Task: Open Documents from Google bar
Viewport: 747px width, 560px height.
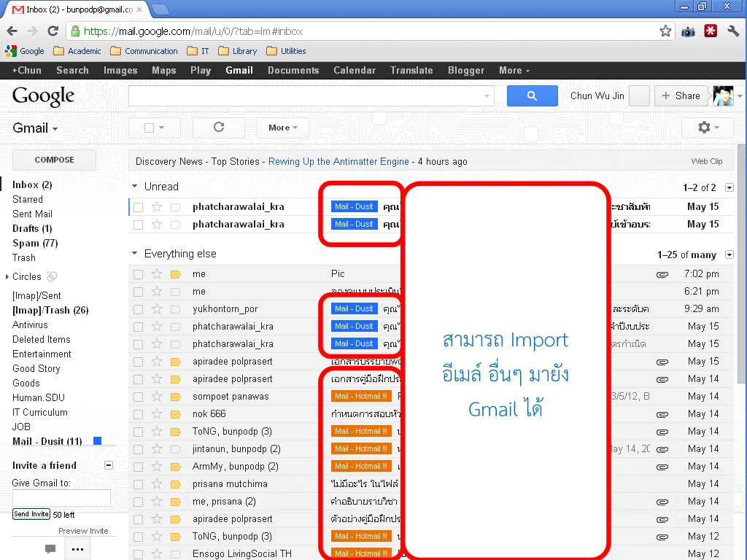Action: click(293, 71)
